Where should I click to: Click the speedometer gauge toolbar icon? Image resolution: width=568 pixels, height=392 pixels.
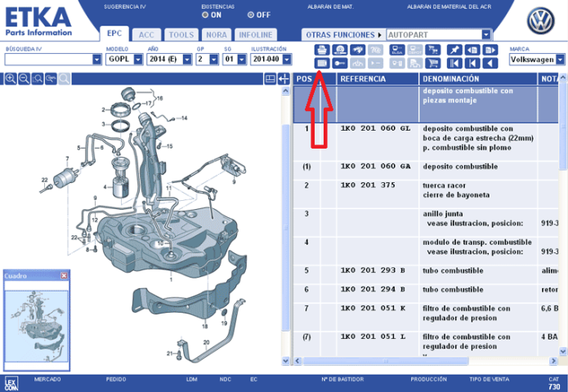click(x=340, y=50)
